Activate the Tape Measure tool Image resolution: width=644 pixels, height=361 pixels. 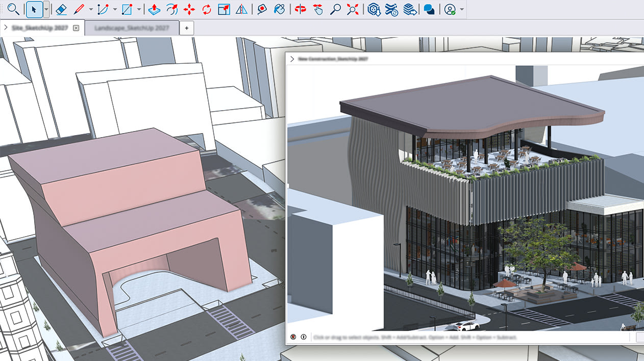262,9
